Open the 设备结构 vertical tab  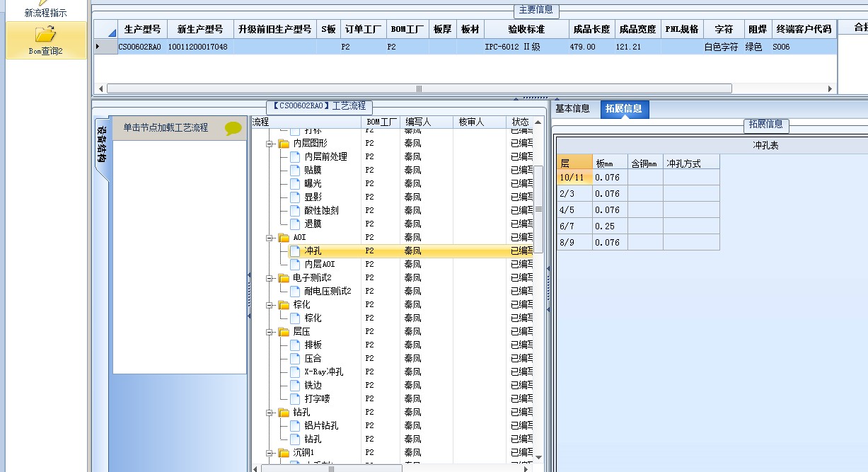tap(102, 144)
